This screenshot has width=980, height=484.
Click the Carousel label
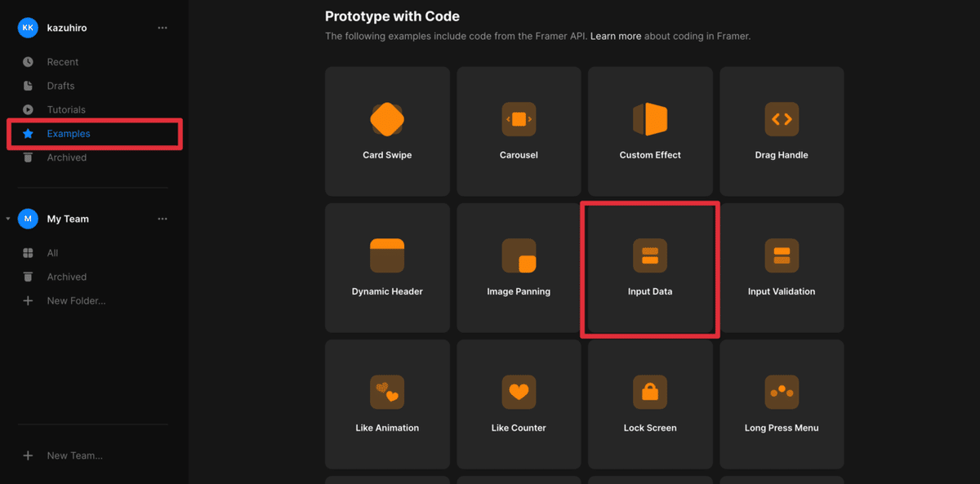click(519, 155)
